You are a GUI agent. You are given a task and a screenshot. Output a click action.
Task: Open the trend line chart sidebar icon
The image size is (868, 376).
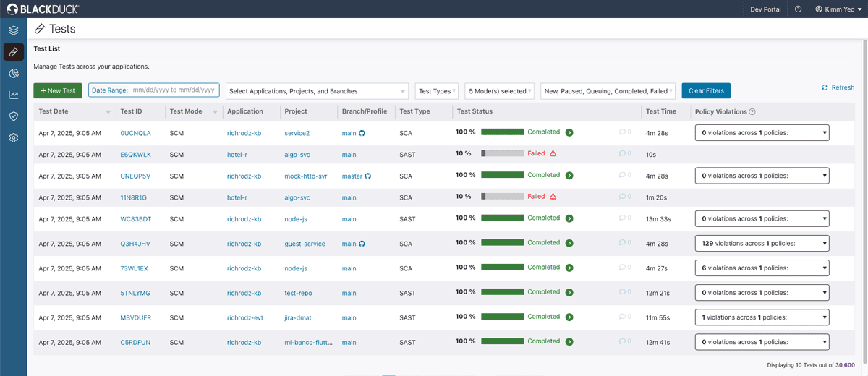coord(13,95)
